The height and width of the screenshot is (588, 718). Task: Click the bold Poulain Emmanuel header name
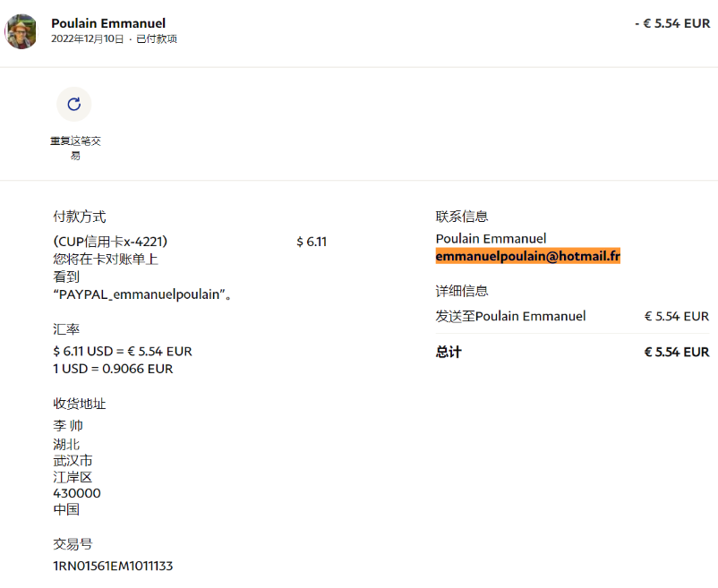point(108,23)
